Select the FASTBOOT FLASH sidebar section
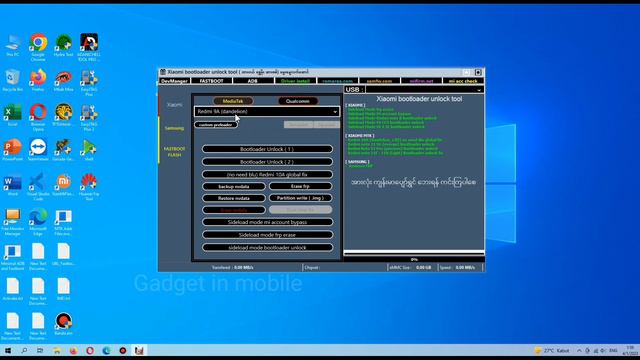The height and width of the screenshot is (360, 640). [x=174, y=152]
